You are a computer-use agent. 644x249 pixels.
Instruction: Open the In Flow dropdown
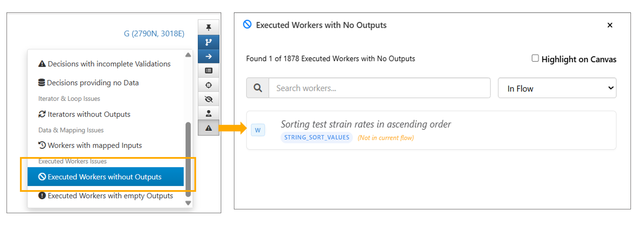pos(557,88)
